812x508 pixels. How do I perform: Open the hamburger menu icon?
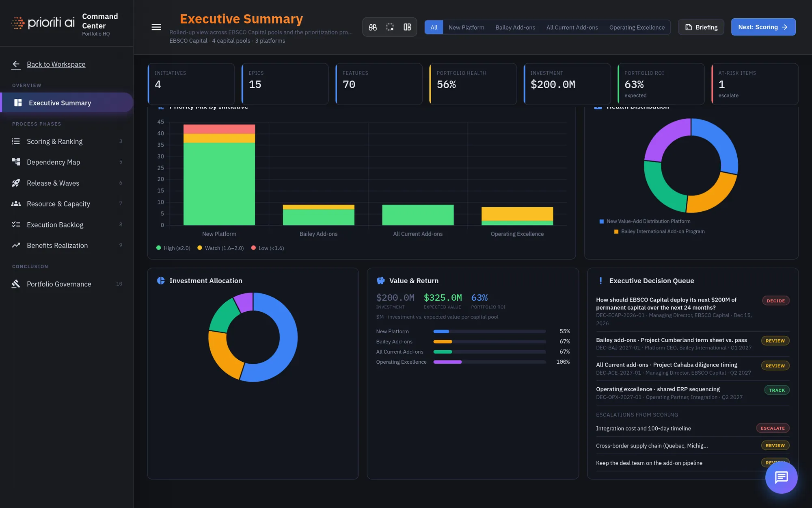pyautogui.click(x=156, y=27)
